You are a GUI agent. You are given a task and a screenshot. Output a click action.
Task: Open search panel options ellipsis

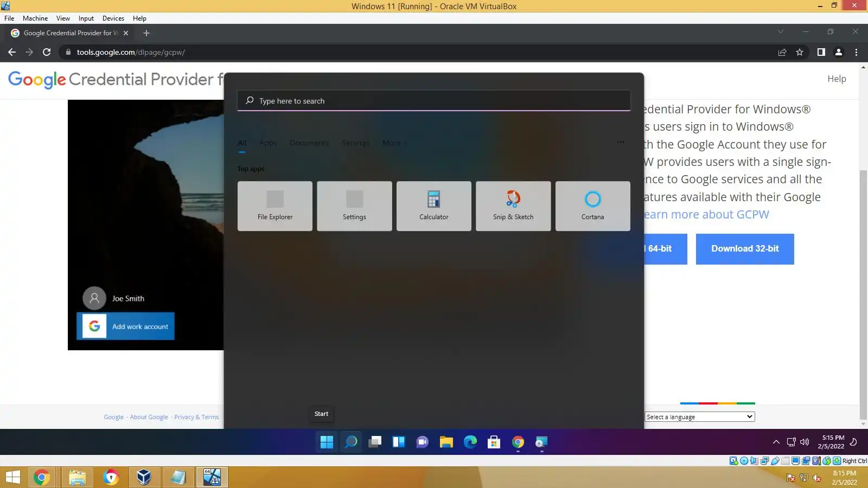click(x=621, y=143)
